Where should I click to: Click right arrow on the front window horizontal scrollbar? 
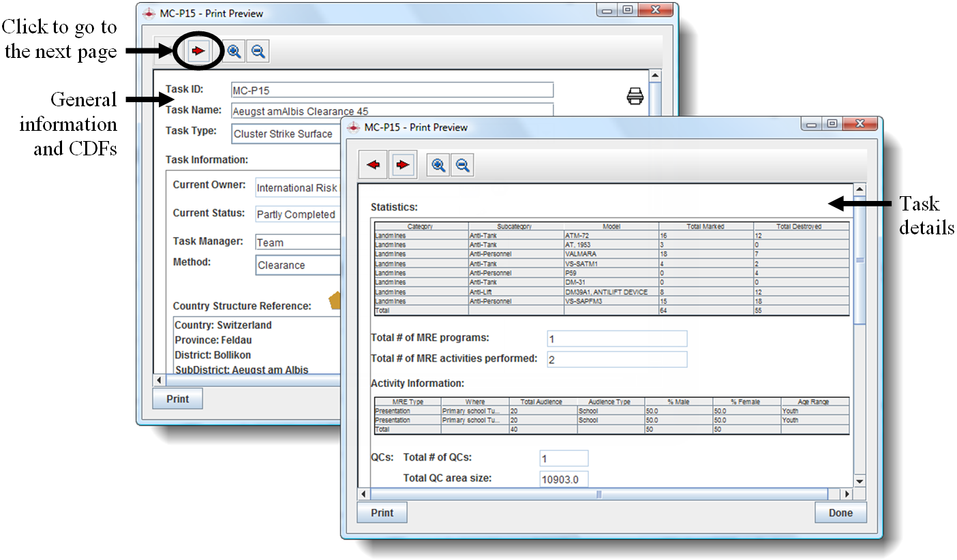pyautogui.click(x=847, y=494)
